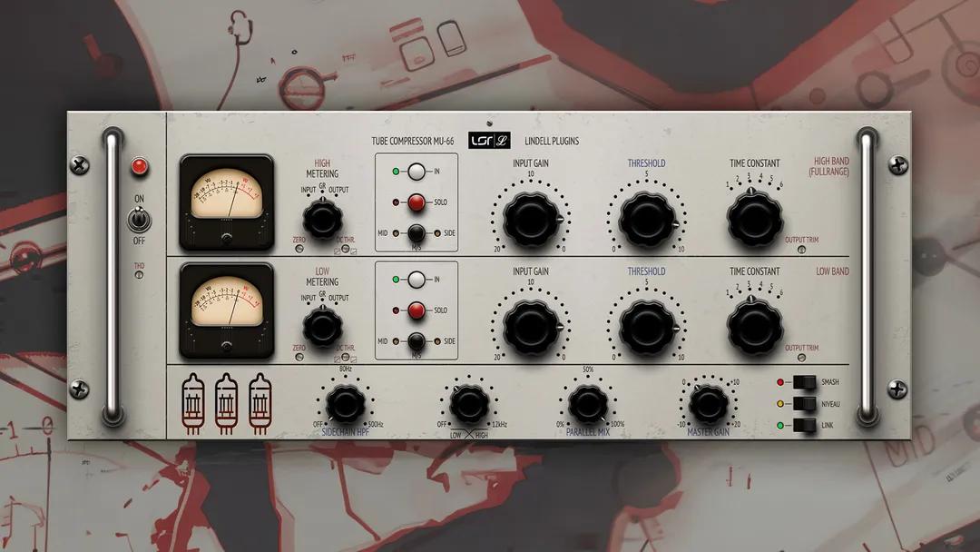The width and height of the screenshot is (980, 552).
Task: Click the HIGH METERING source selector knob
Action: point(322,218)
